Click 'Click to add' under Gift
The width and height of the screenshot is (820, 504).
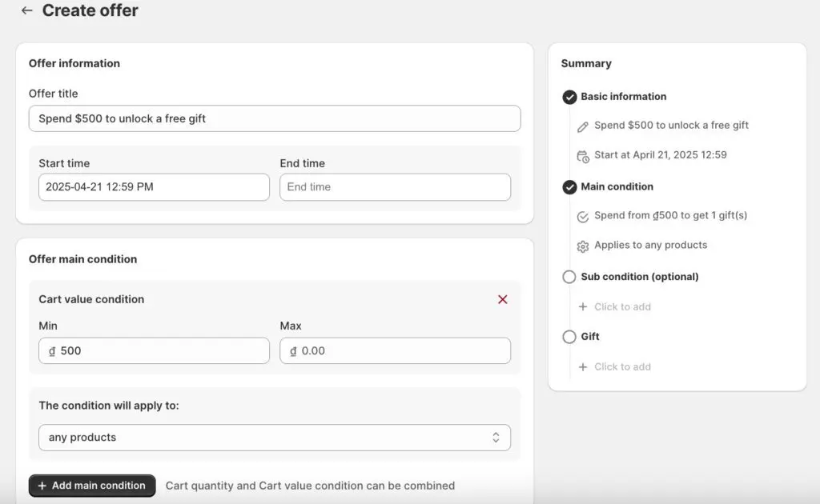coord(622,367)
